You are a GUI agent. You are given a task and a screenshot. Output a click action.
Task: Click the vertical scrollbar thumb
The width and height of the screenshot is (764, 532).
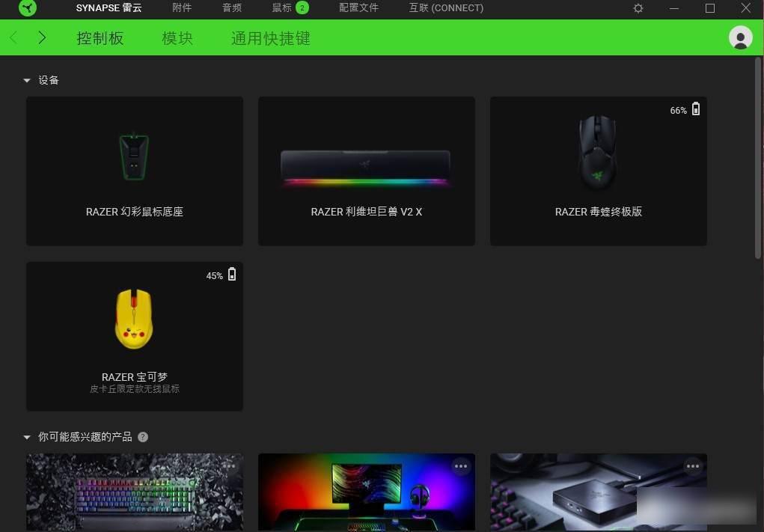coord(758,159)
